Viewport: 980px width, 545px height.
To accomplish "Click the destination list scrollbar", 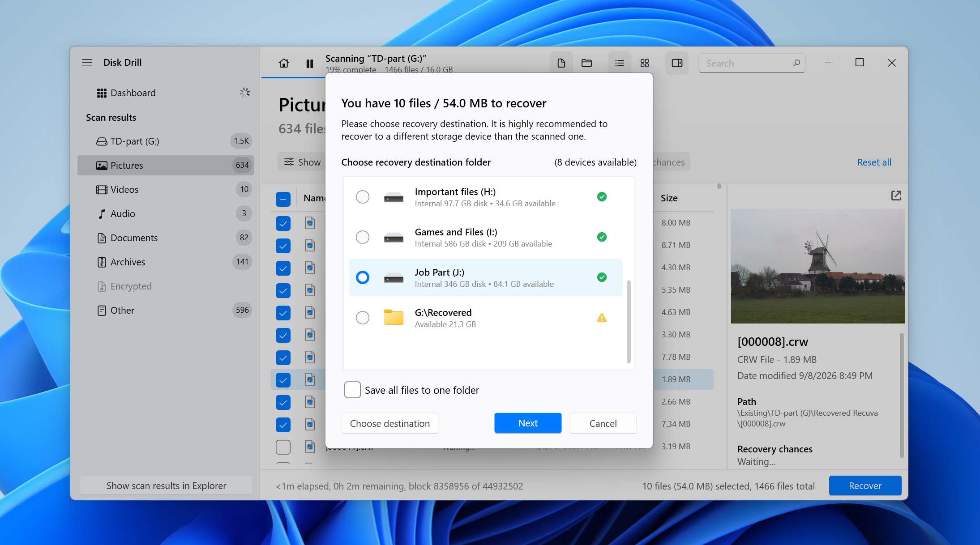I will [629, 321].
